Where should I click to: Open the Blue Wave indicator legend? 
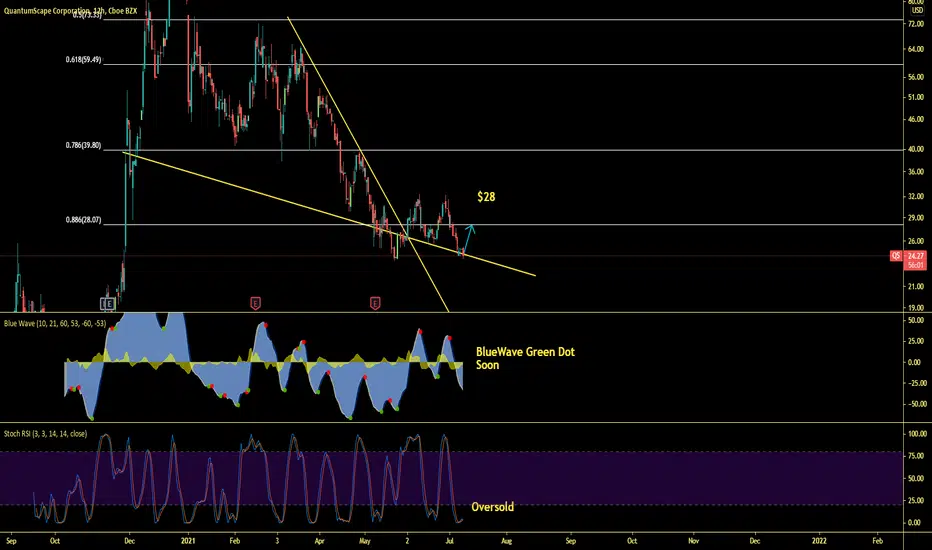pos(55,323)
